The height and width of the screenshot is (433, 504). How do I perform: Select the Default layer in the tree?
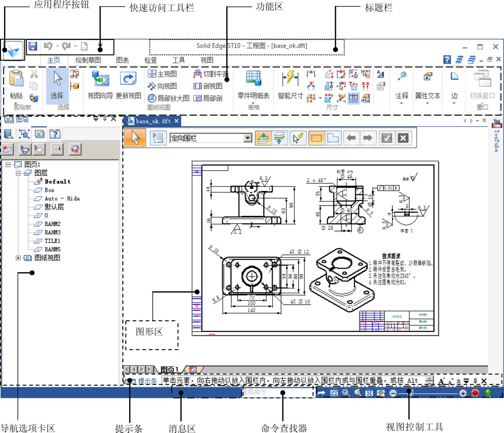(57, 181)
